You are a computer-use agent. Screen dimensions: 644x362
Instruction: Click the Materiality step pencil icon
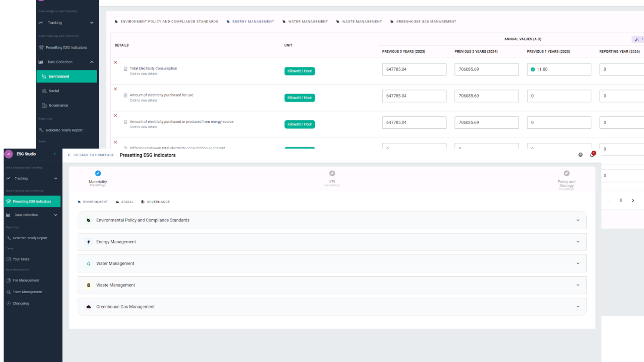point(98,173)
